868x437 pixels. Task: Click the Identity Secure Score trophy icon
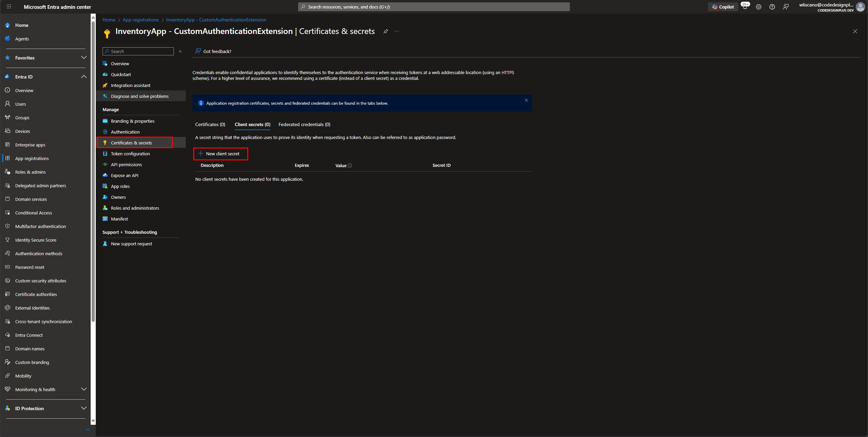point(7,240)
